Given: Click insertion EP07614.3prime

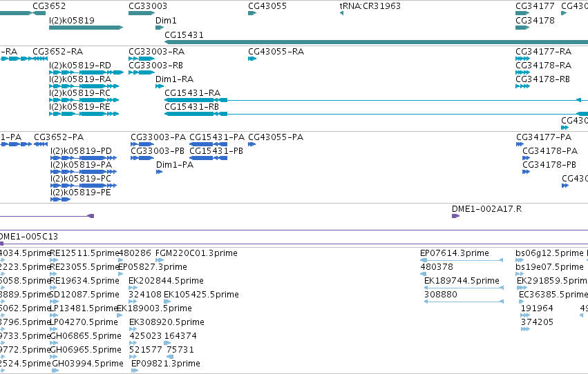Looking at the screenshot, I should tap(455, 253).
